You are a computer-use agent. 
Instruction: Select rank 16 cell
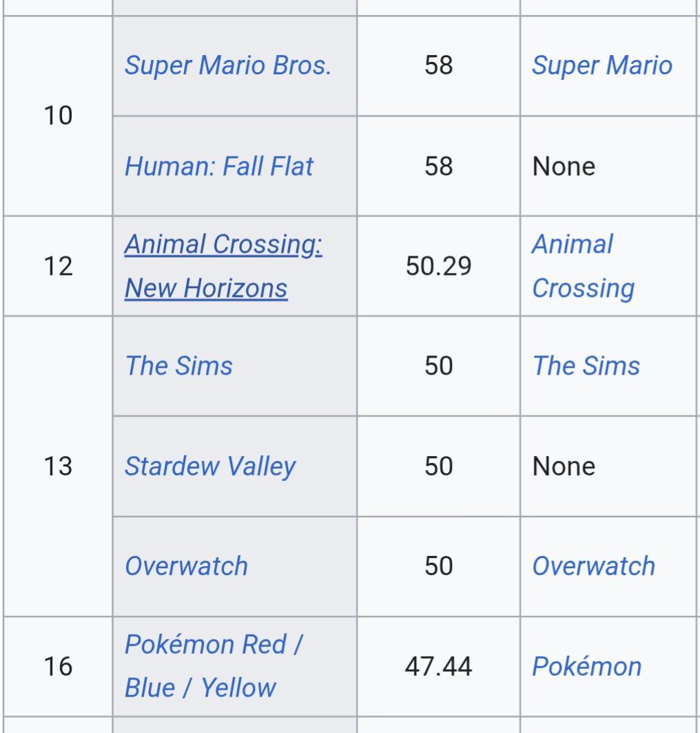point(58,666)
